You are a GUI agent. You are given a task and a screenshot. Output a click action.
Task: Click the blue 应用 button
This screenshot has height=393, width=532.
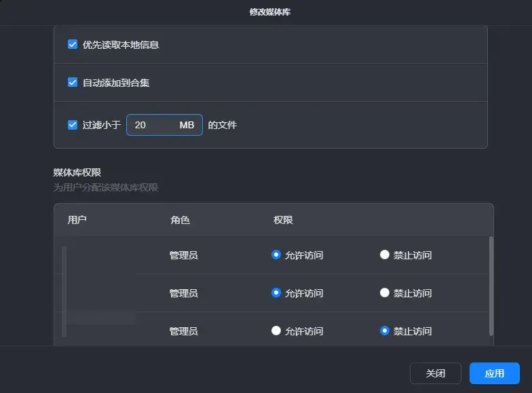pos(494,373)
